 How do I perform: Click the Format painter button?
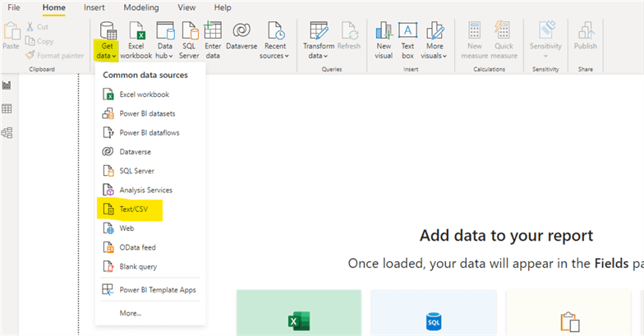(x=54, y=55)
